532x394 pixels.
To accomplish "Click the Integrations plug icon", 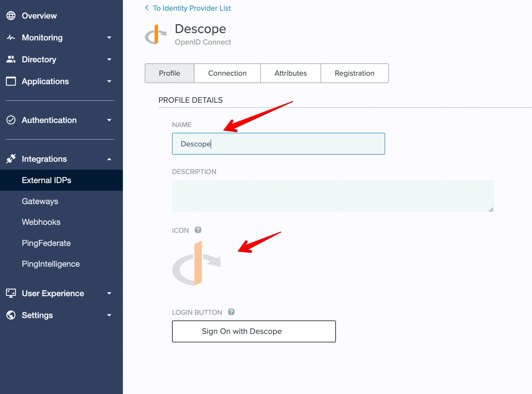I will [11, 158].
